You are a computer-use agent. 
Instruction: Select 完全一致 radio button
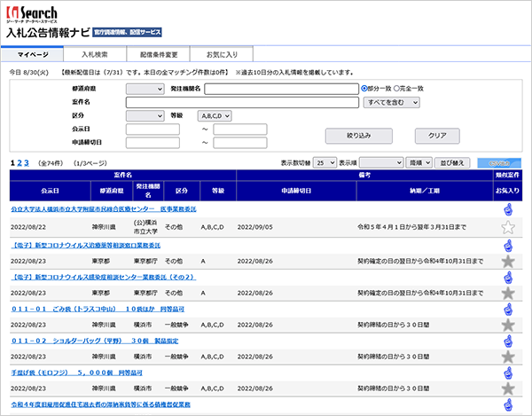pyautogui.click(x=396, y=89)
